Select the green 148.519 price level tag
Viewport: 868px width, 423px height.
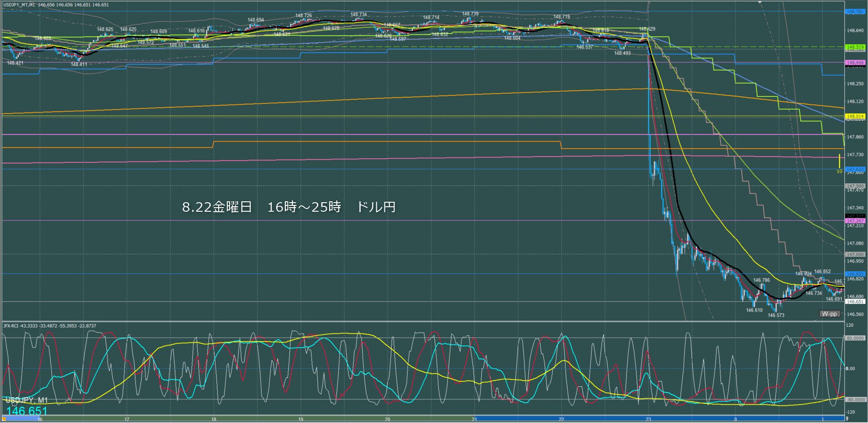coord(855,47)
